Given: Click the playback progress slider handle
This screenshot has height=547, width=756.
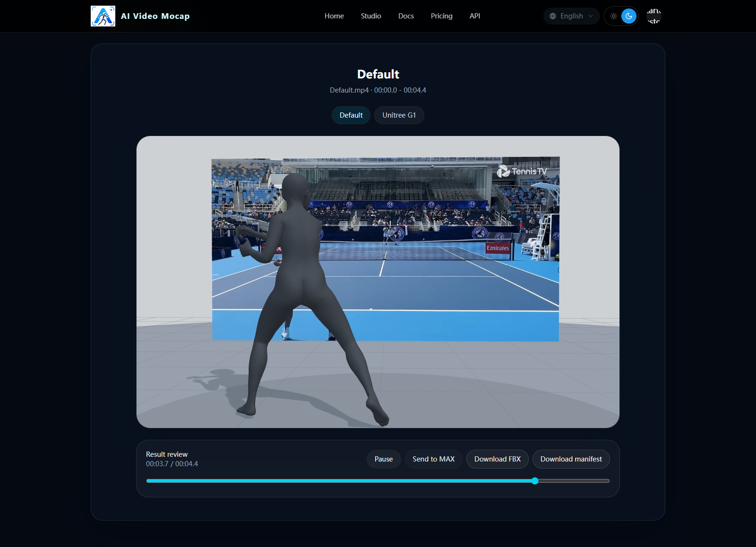Looking at the screenshot, I should (535, 481).
